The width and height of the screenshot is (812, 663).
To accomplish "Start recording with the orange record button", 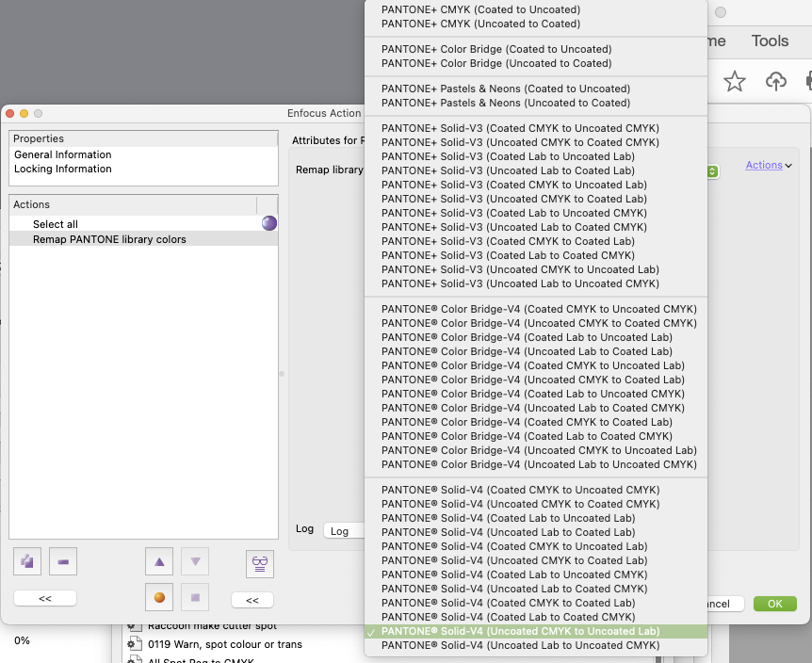I will click(x=158, y=597).
